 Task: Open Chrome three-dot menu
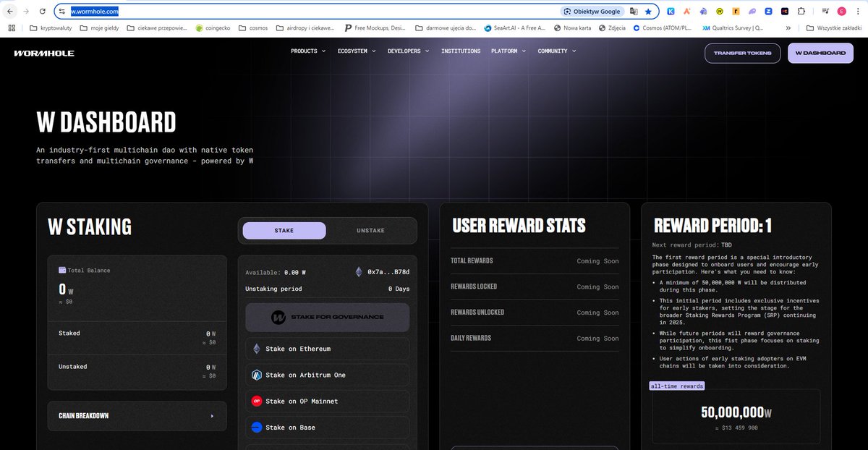pyautogui.click(x=858, y=12)
